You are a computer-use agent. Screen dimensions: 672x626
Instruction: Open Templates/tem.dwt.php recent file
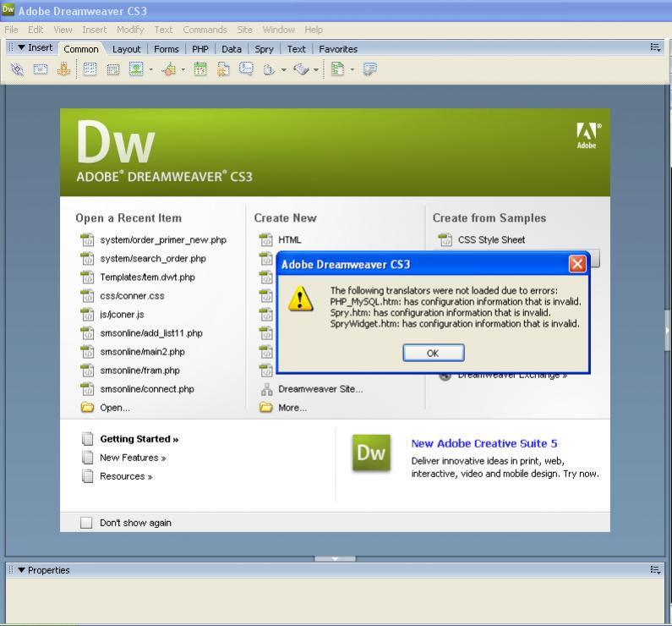coord(147,277)
